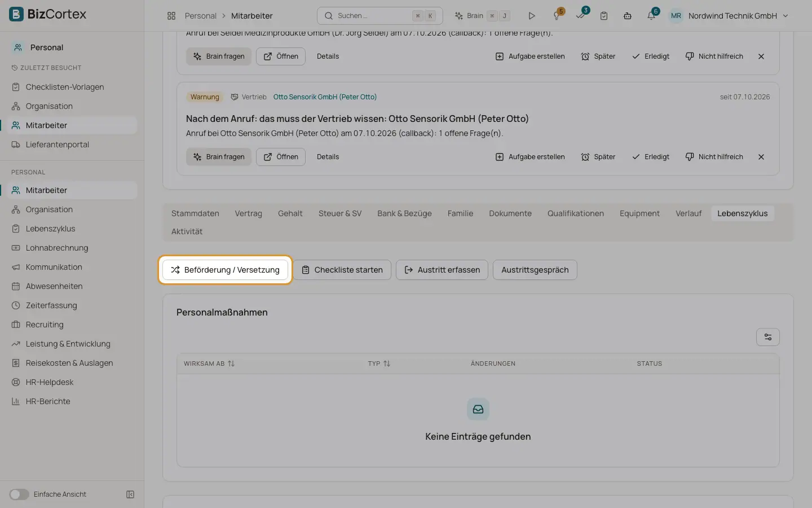Click the Beförderung / Versetzung button

pos(226,270)
